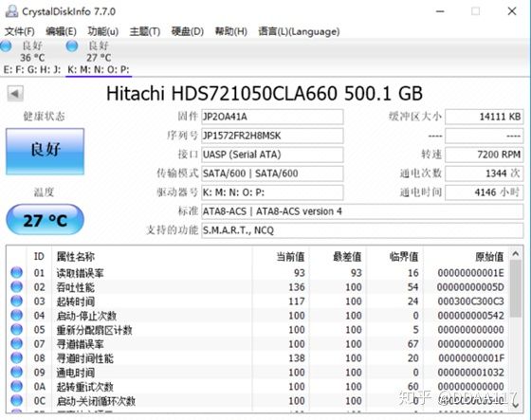Select the 启动-关闭循环次数 attribute row

point(257,401)
